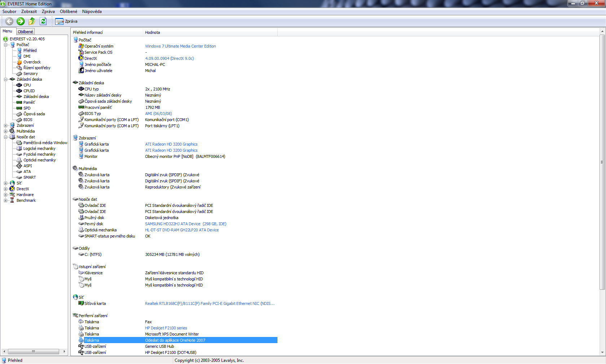The image size is (606, 364).
Task: Switch to the Oblíbené tab
Action: point(25,32)
